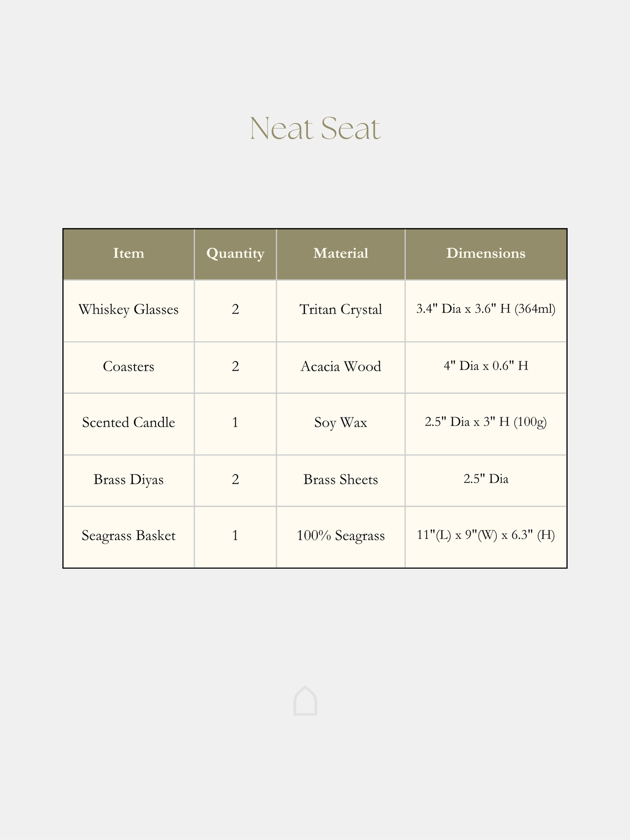The width and height of the screenshot is (630, 840).
Task: Click the Seagrass Basket item cell
Action: [x=128, y=536]
